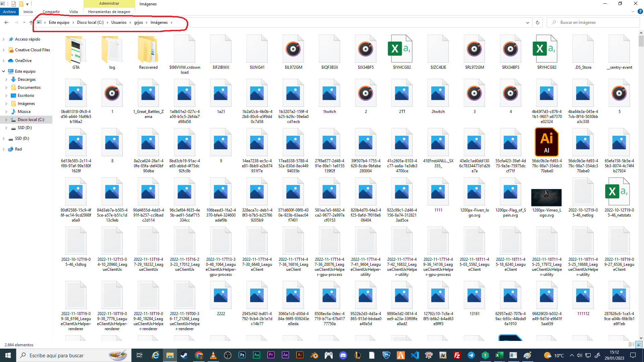Switch to details view in status bar

[x=632, y=345]
